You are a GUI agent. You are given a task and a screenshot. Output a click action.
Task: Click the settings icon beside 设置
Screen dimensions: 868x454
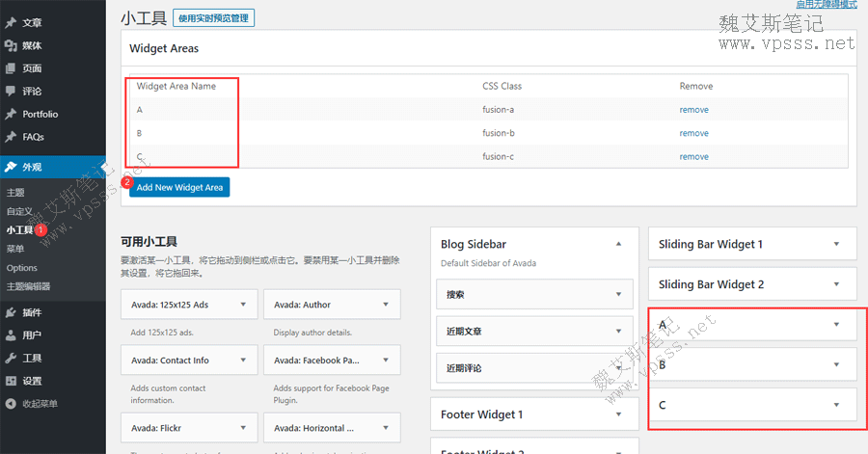[11, 381]
